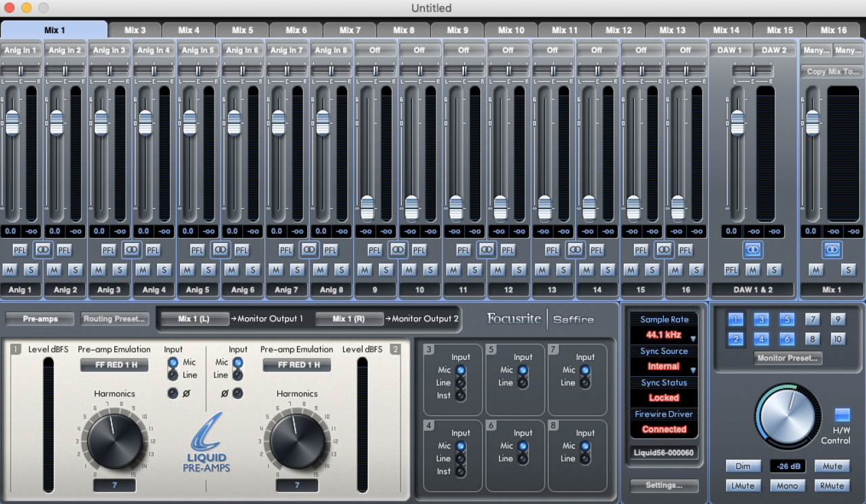
Task: Select monitor output 10 button
Action: (x=838, y=339)
